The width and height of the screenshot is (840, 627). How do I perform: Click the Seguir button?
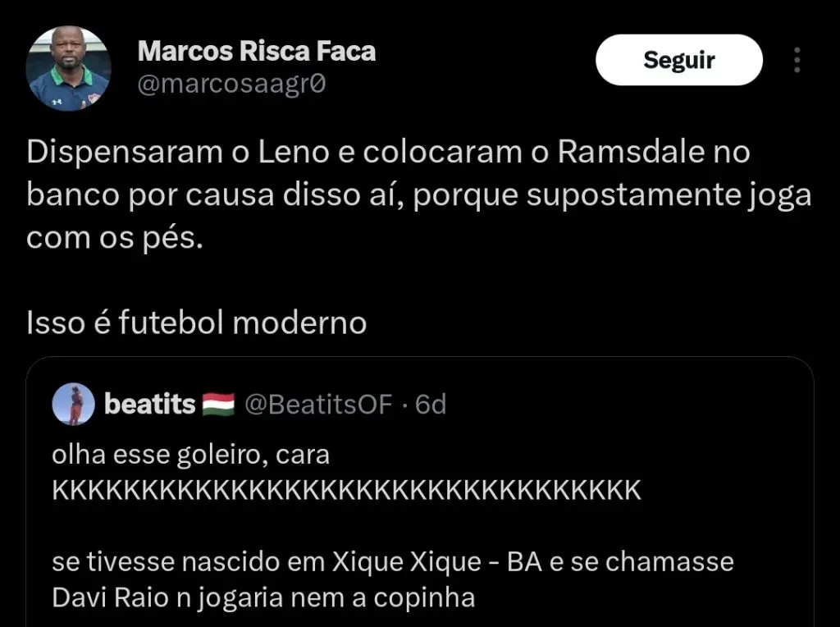tap(678, 60)
